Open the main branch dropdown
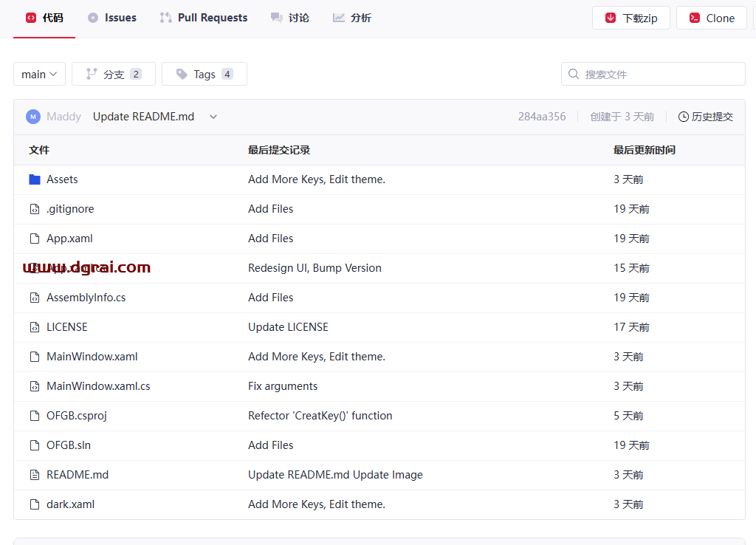The height and width of the screenshot is (545, 756). (x=40, y=75)
